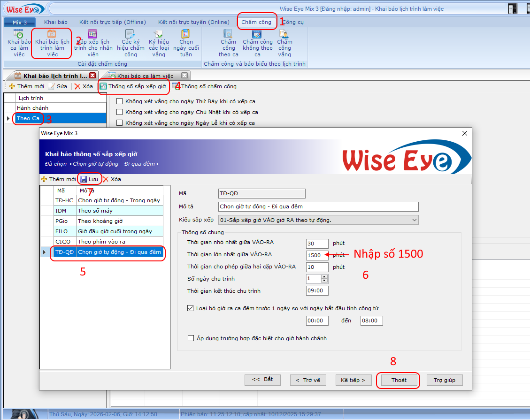This screenshot has height=420, width=530.
Task: Click Khai báo lịch trình làm việc icon
Action: click(x=52, y=34)
